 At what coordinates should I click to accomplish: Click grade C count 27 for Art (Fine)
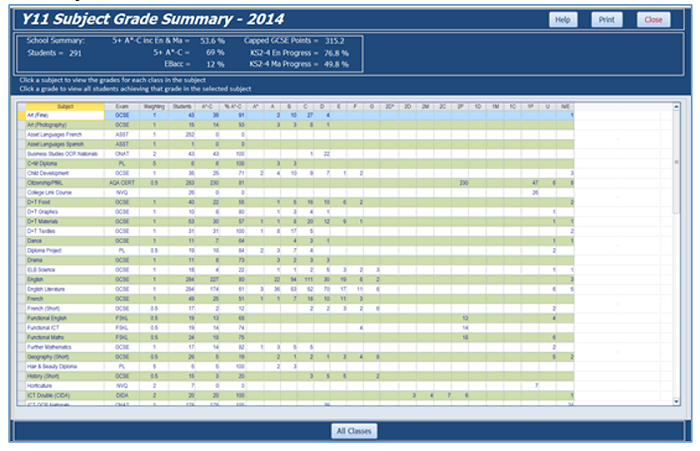pyautogui.click(x=306, y=115)
